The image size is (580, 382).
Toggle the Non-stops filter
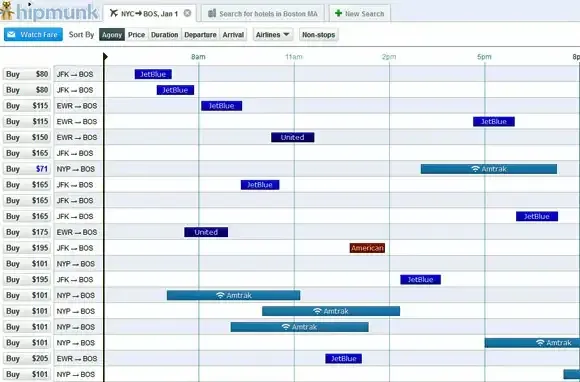pos(318,35)
